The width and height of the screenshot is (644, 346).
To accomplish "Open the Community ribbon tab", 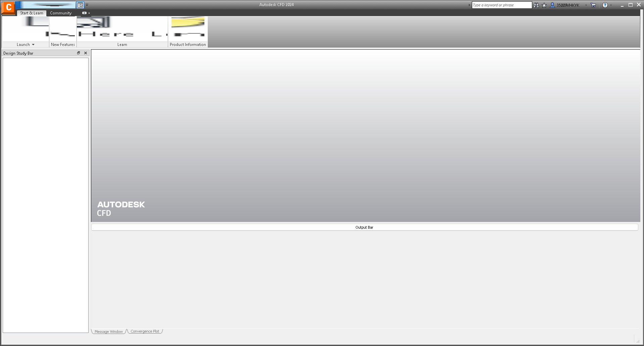I will click(61, 13).
